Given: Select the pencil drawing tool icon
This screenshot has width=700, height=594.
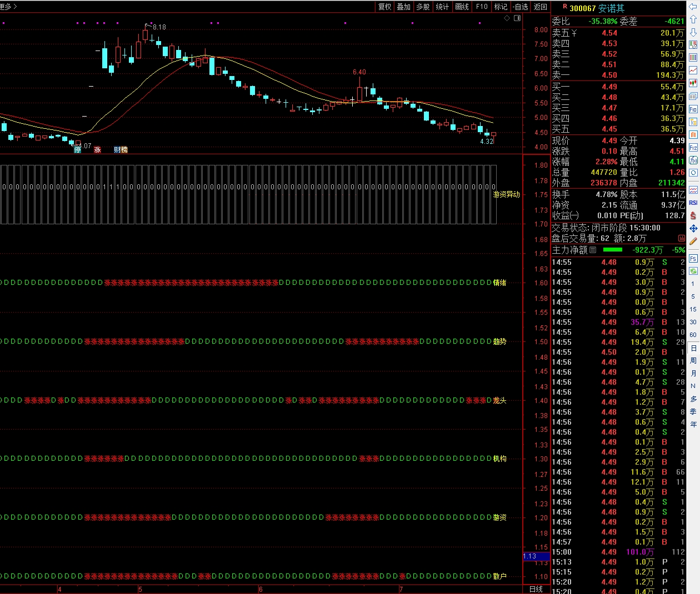Looking at the screenshot, I should [x=693, y=241].
